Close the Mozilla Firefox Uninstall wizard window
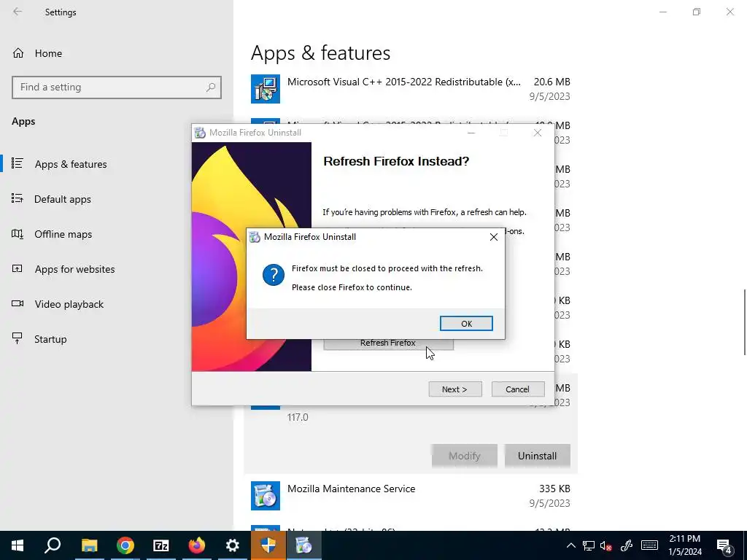Screen dimensions: 747x560 click(538, 133)
